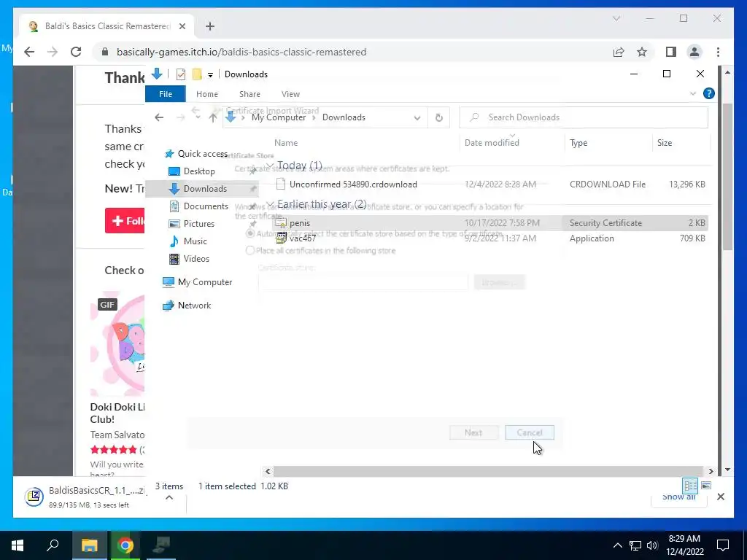Click File Explorer taskbar icon
Image resolution: width=747 pixels, height=560 pixels.
click(89, 545)
